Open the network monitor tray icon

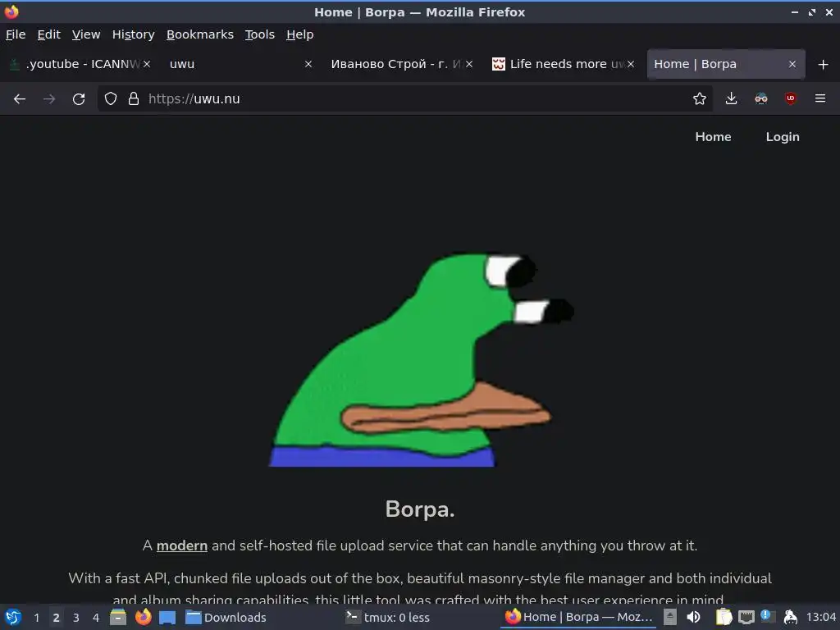pyautogui.click(x=746, y=618)
